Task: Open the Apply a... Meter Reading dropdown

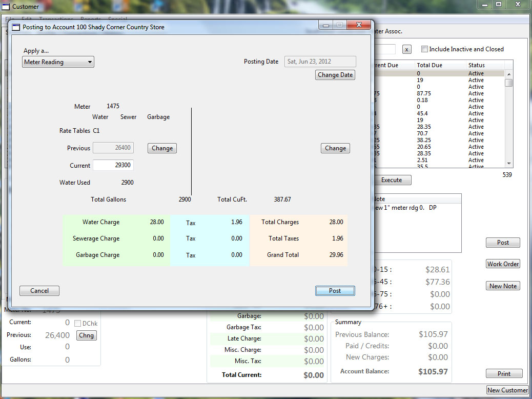Action: pyautogui.click(x=58, y=62)
